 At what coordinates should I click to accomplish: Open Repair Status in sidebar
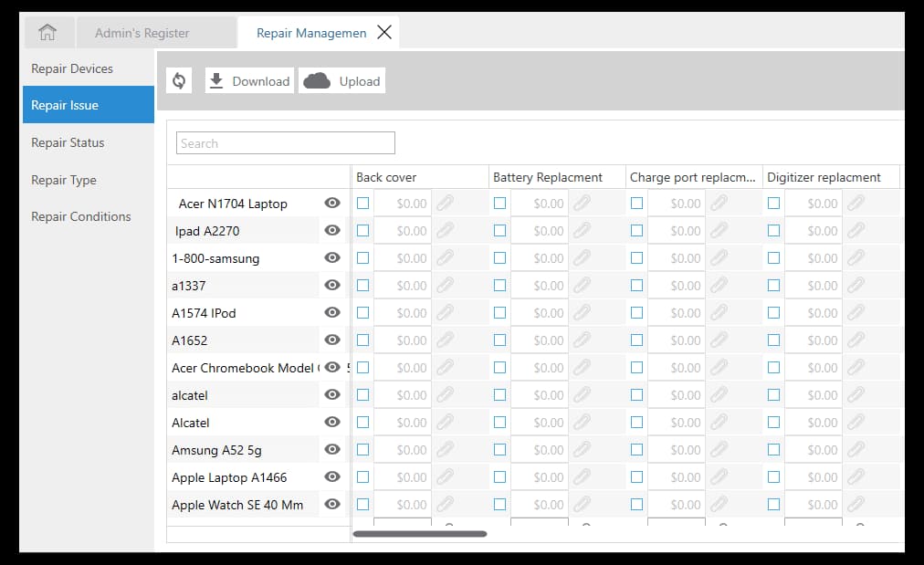(68, 142)
